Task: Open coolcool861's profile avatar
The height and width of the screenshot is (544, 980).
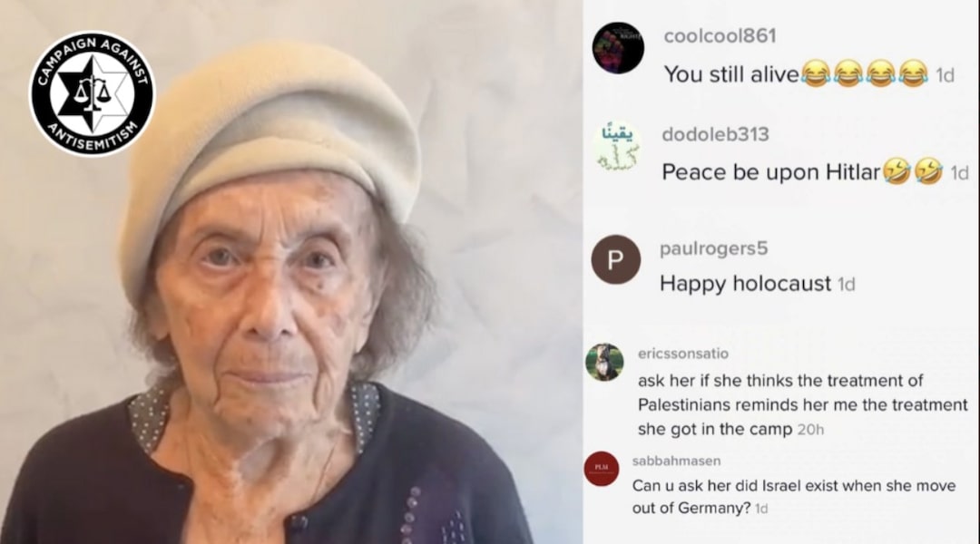Action: click(x=618, y=48)
